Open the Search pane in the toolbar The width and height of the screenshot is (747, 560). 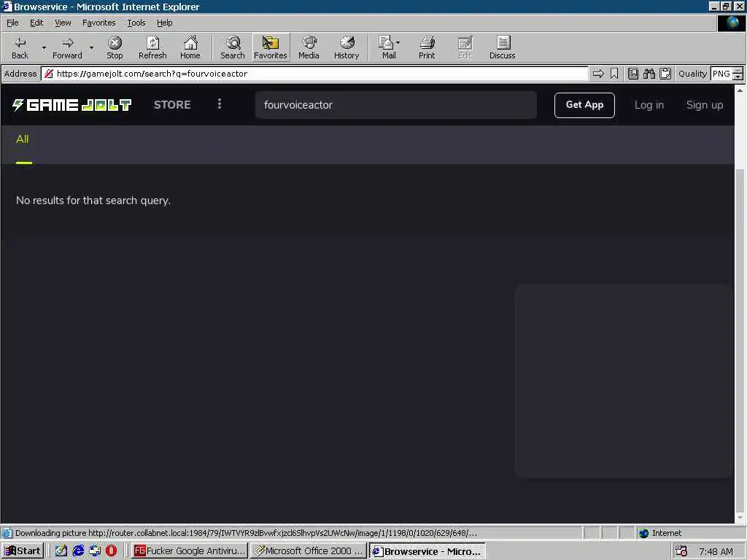click(233, 47)
